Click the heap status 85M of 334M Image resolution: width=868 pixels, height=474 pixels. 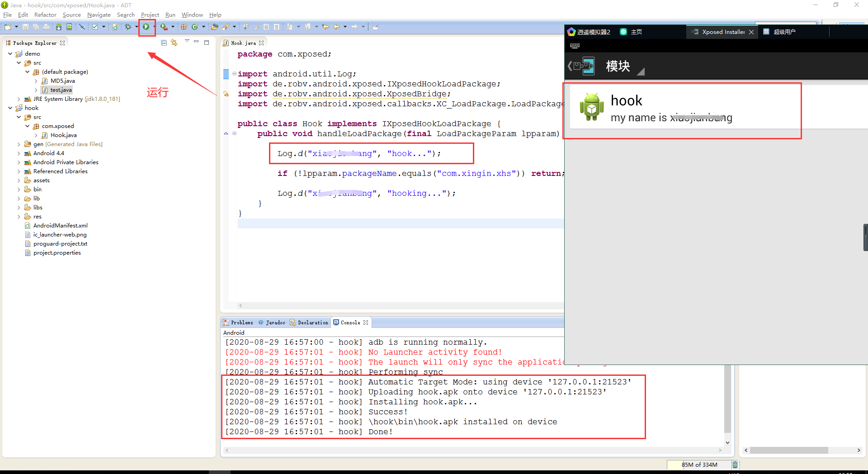pos(699,465)
